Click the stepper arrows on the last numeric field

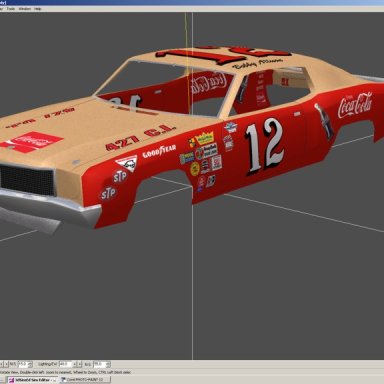coord(108,364)
